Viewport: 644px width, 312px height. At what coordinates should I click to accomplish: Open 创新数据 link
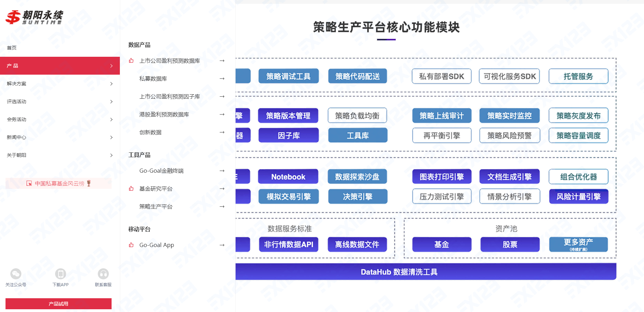coord(150,132)
